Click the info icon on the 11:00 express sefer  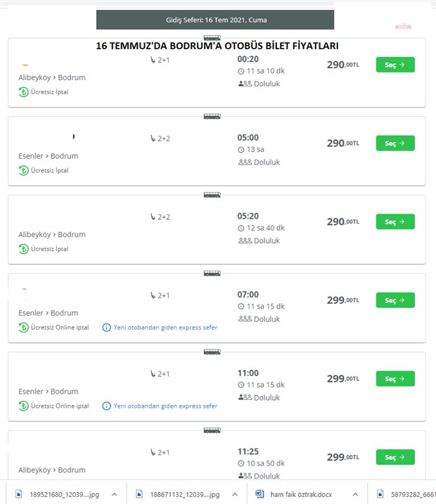click(x=106, y=406)
